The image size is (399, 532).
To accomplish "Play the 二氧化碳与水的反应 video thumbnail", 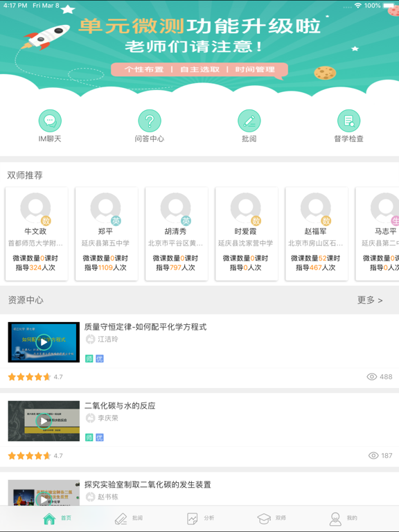I will click(44, 421).
